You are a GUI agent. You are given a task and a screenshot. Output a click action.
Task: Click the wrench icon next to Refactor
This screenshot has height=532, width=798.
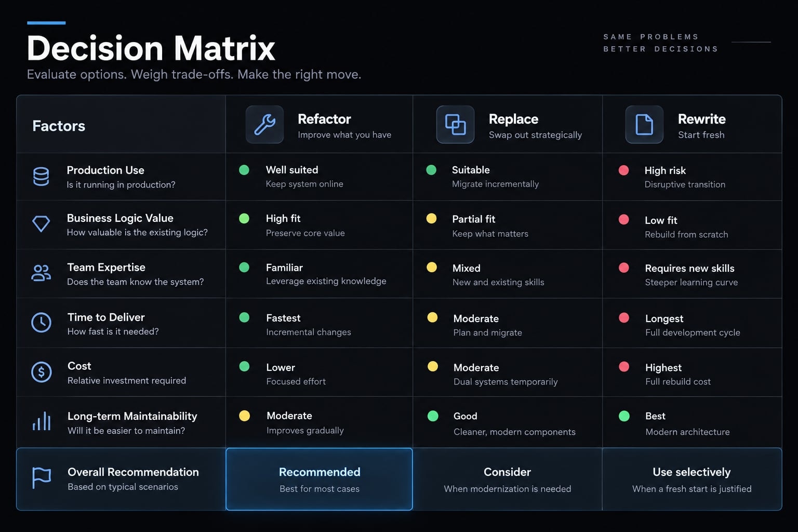tap(265, 125)
